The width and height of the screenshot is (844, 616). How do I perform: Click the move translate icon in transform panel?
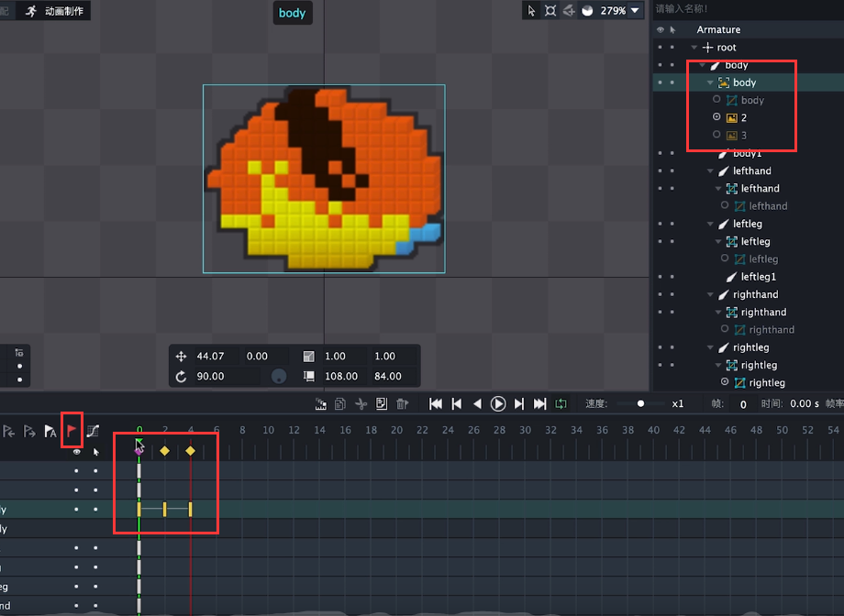click(181, 357)
